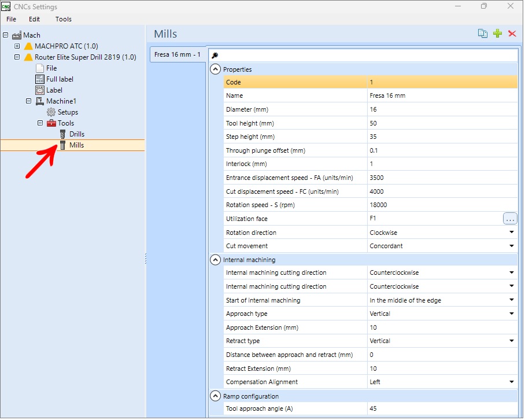Image resolution: width=525 pixels, height=420 pixels.
Task: Click the Machine1 machine icon
Action: pyautogui.click(x=40, y=101)
